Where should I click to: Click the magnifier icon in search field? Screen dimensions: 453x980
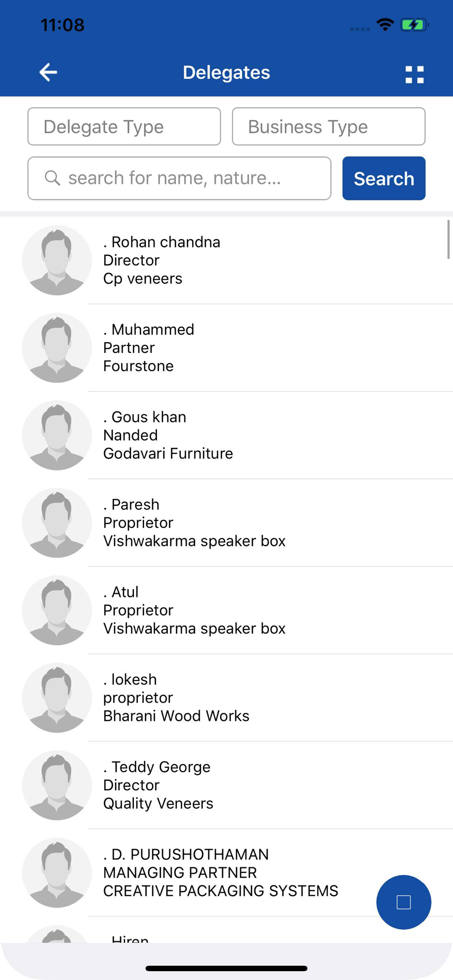(x=52, y=178)
